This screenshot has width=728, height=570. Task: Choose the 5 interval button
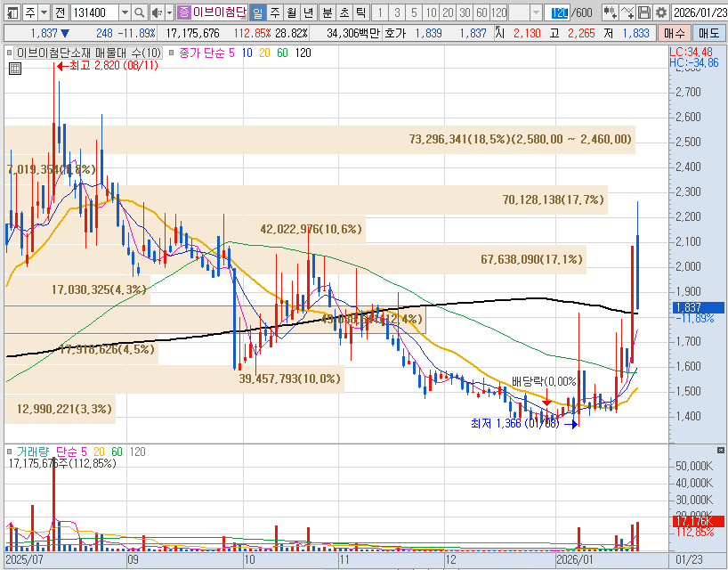tap(414, 12)
